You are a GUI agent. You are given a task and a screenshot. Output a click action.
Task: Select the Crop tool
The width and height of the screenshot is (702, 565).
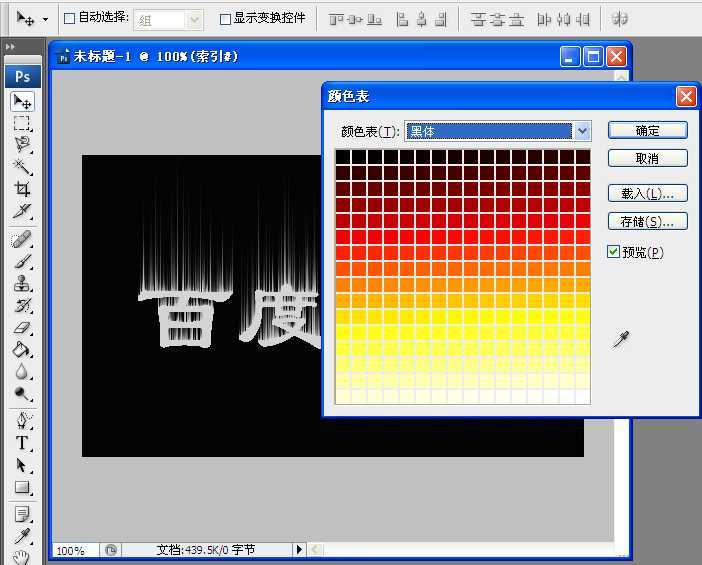point(22,189)
